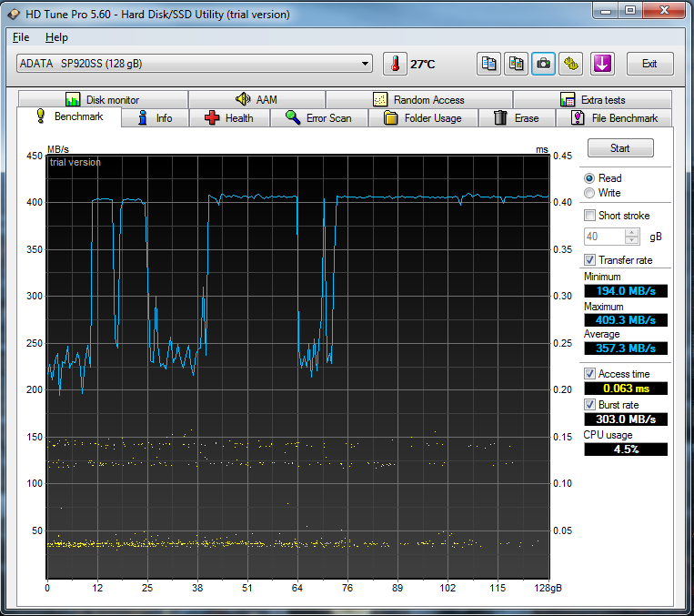Click the Start benchmark button
Screen dimensions: 694x616
(619, 148)
